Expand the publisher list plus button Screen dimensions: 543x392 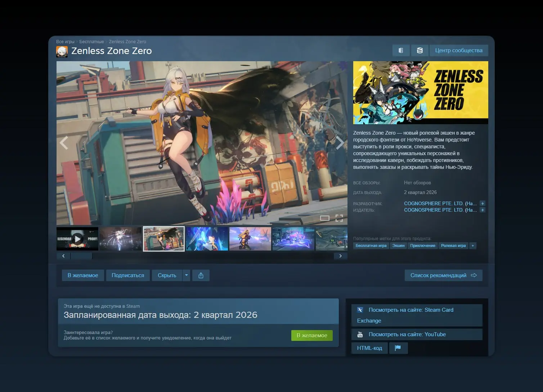(x=483, y=210)
